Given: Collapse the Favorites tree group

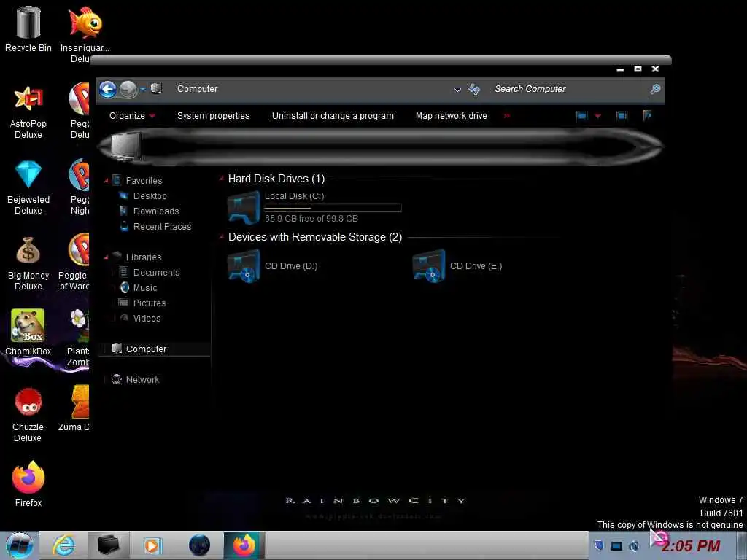Looking at the screenshot, I should (x=106, y=181).
